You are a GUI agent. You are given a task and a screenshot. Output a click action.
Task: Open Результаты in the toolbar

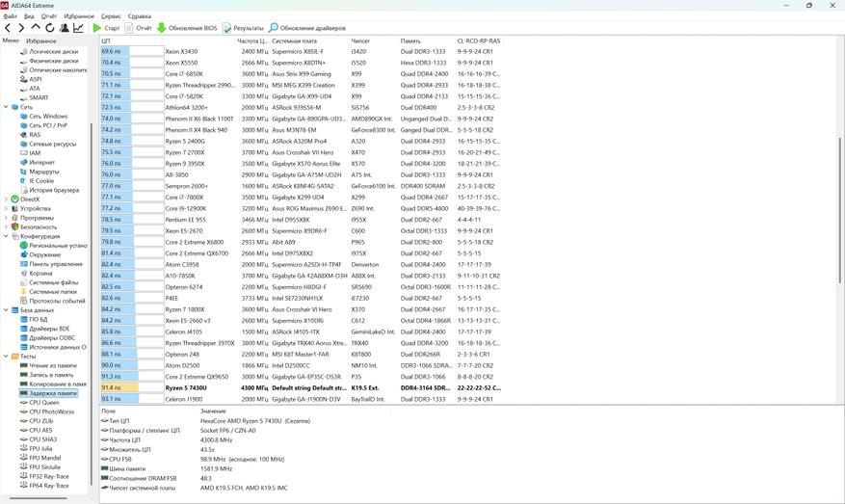click(x=243, y=28)
